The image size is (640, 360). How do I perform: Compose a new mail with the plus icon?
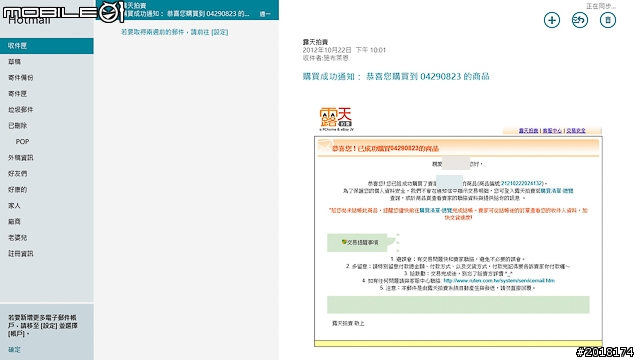point(551,20)
